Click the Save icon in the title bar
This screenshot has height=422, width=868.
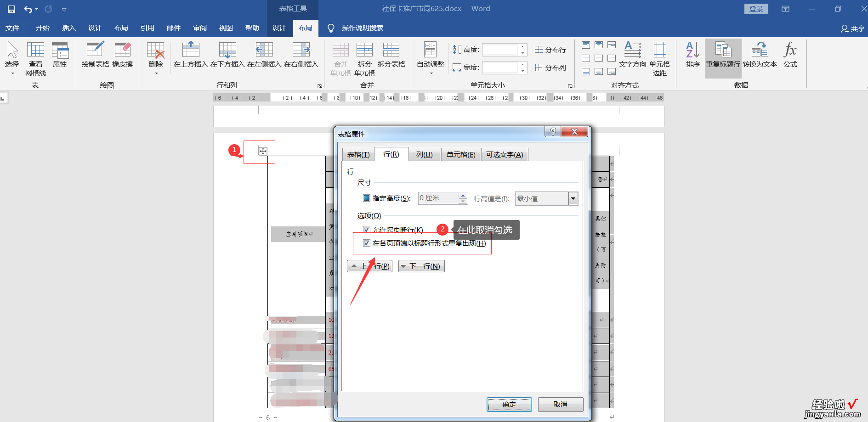pos(11,9)
